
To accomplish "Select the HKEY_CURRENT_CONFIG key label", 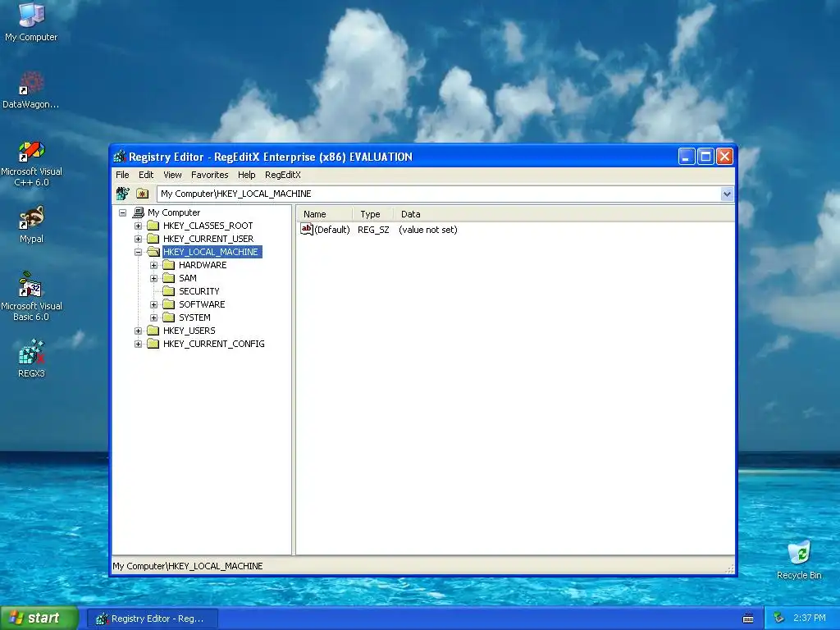I will click(214, 344).
